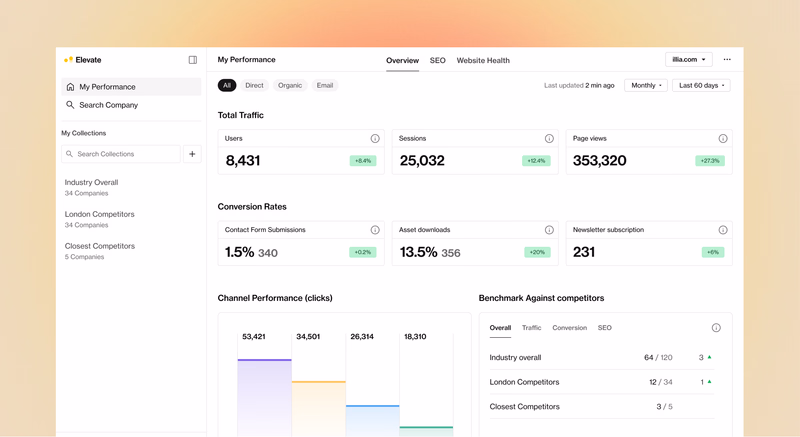Image resolution: width=800 pixels, height=437 pixels.
Task: Show info for Users card
Action: click(375, 139)
